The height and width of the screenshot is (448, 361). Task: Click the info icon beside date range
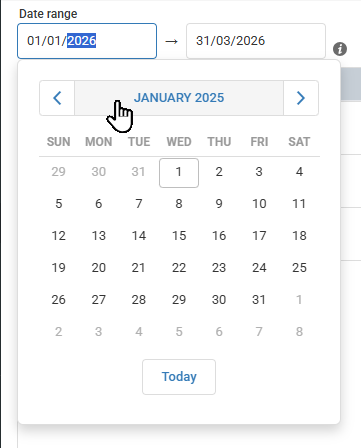340,49
